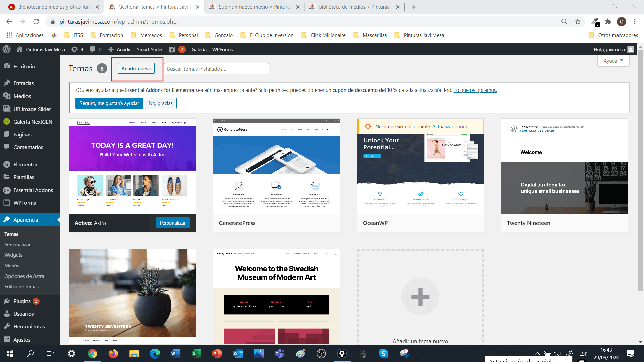644x362 pixels.
Task: Open the Twenty Seventeen theme thumbnail
Action: [132, 297]
